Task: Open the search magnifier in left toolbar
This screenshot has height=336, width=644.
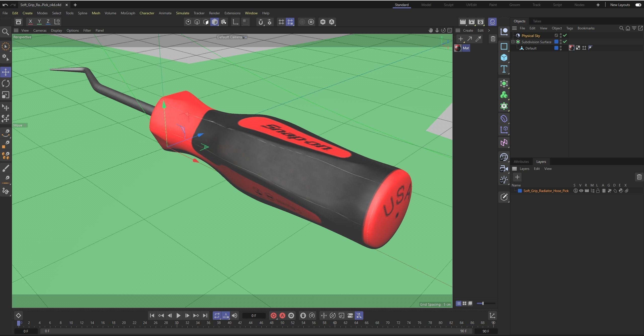Action: pyautogui.click(x=6, y=32)
